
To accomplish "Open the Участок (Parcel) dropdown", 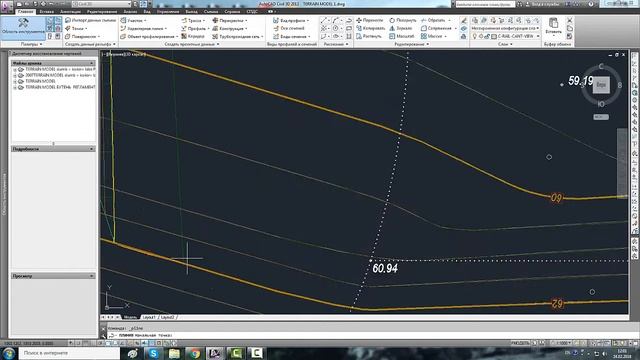I will pos(134,20).
